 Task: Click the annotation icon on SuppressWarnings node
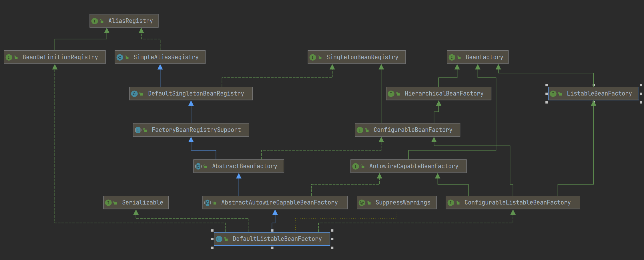point(362,203)
